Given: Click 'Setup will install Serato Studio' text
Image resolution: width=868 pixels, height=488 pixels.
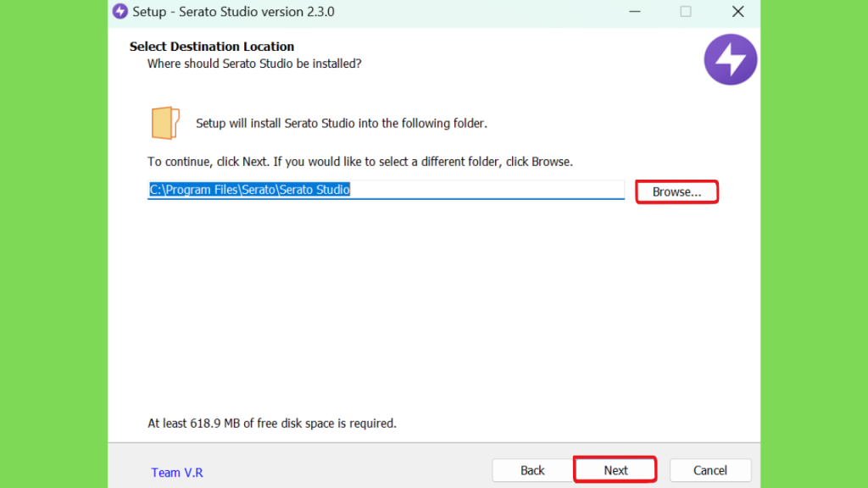Looking at the screenshot, I should (x=342, y=124).
